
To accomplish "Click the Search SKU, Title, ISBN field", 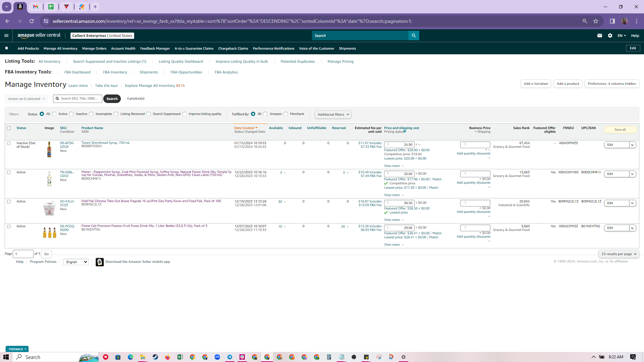I will click(x=78, y=99).
